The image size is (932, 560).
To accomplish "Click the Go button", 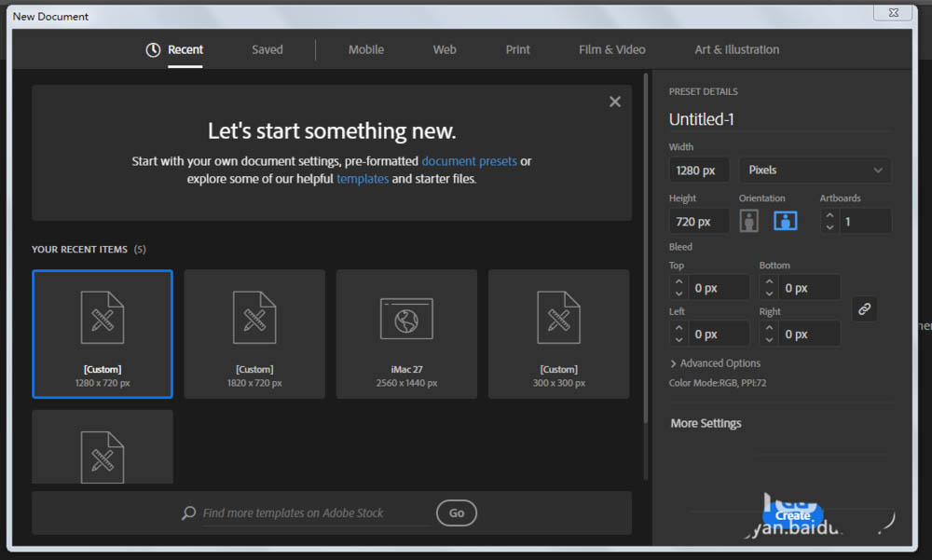I will 456,513.
